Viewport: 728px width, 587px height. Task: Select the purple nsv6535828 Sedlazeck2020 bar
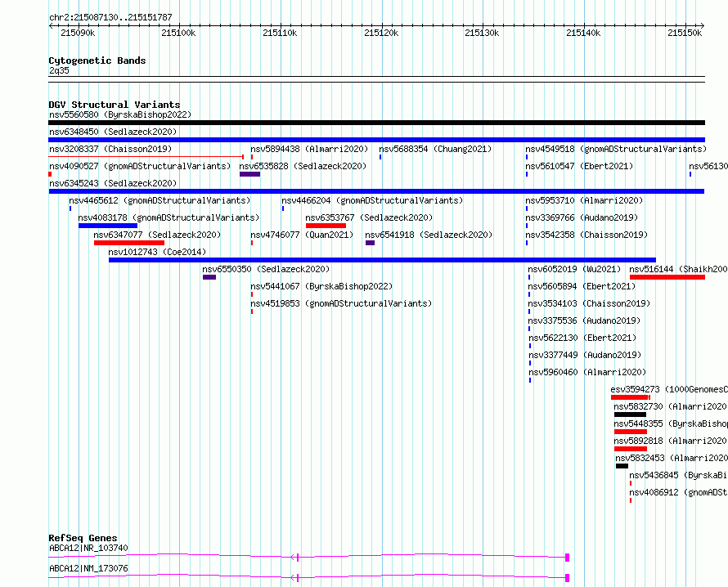click(x=249, y=174)
